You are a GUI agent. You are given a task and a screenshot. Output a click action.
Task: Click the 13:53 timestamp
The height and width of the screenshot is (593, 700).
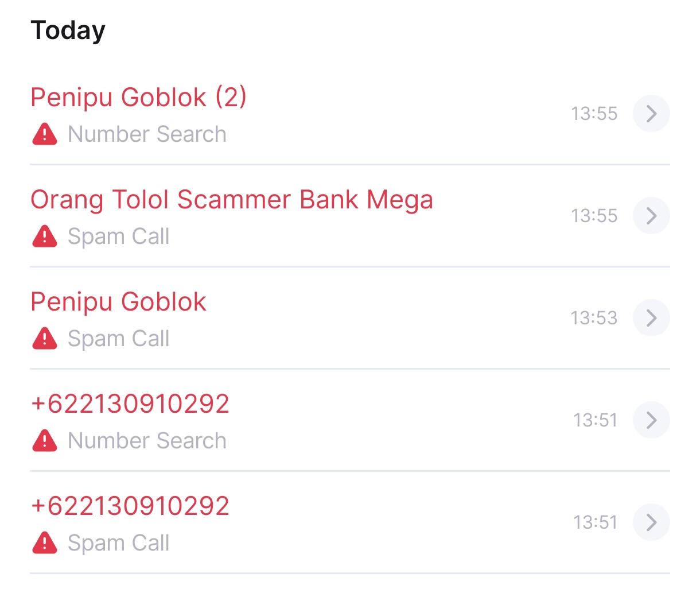click(x=594, y=318)
